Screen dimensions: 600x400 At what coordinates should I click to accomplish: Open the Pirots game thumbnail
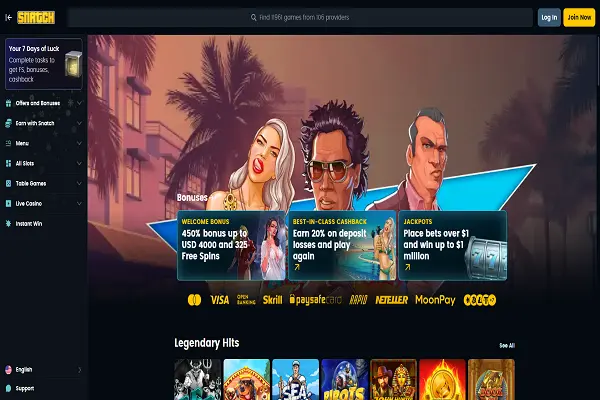coord(344,379)
